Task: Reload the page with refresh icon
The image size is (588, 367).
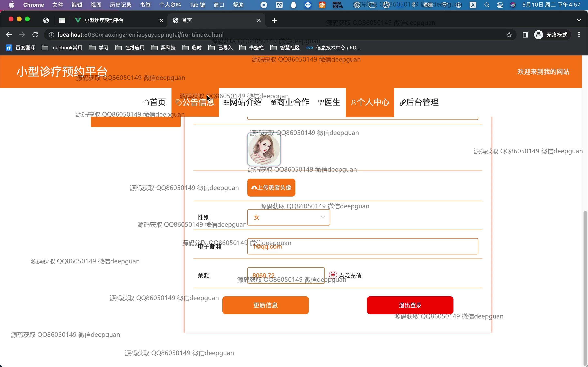Action: pos(35,35)
